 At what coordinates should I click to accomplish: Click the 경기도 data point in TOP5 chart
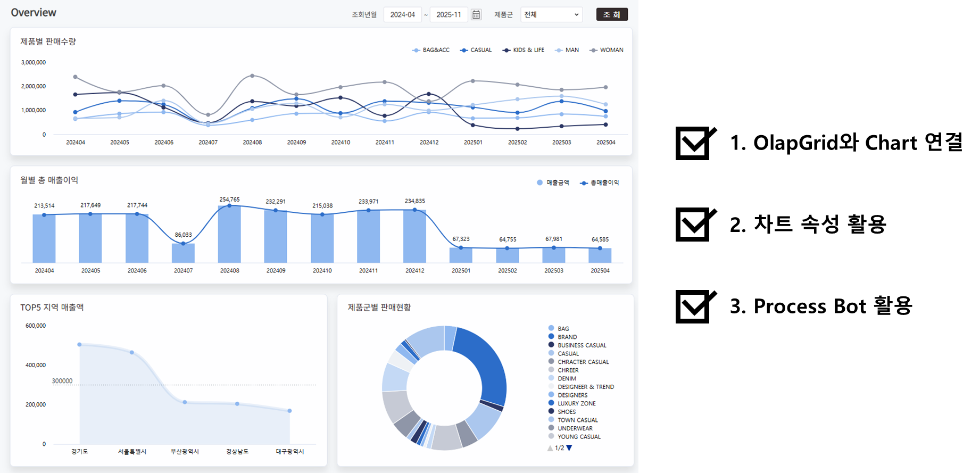click(80, 345)
